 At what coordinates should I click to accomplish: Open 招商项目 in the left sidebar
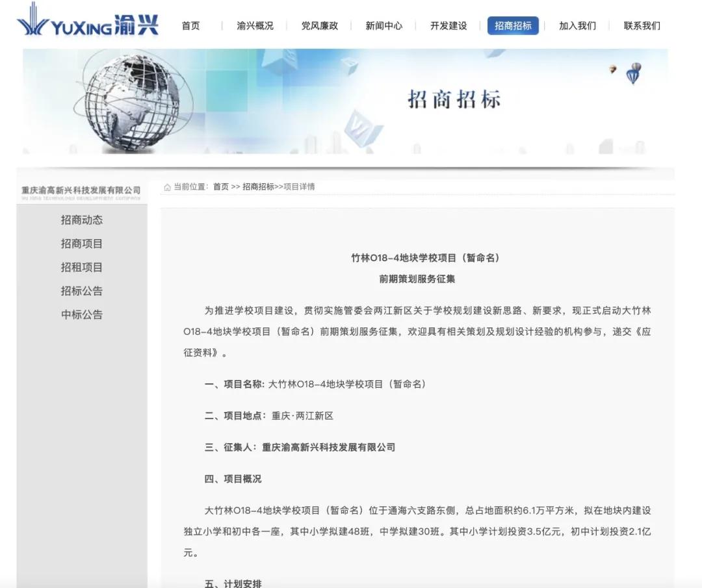coord(81,244)
